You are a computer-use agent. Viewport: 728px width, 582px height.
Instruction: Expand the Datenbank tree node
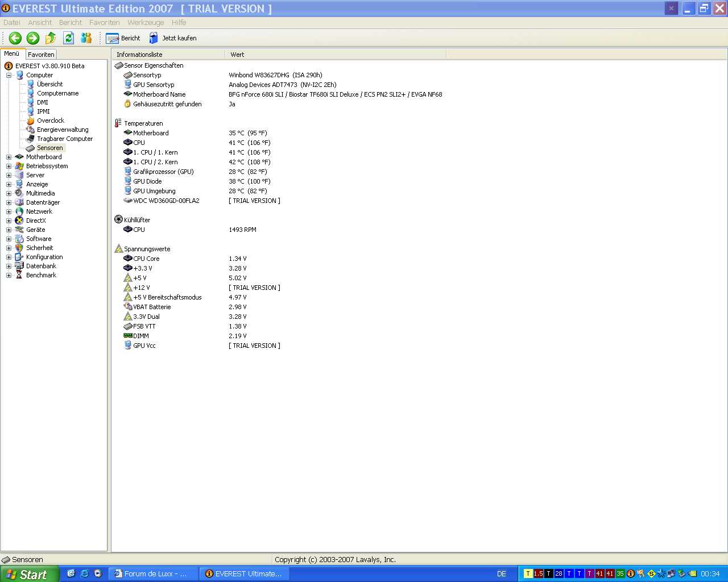pos(9,266)
